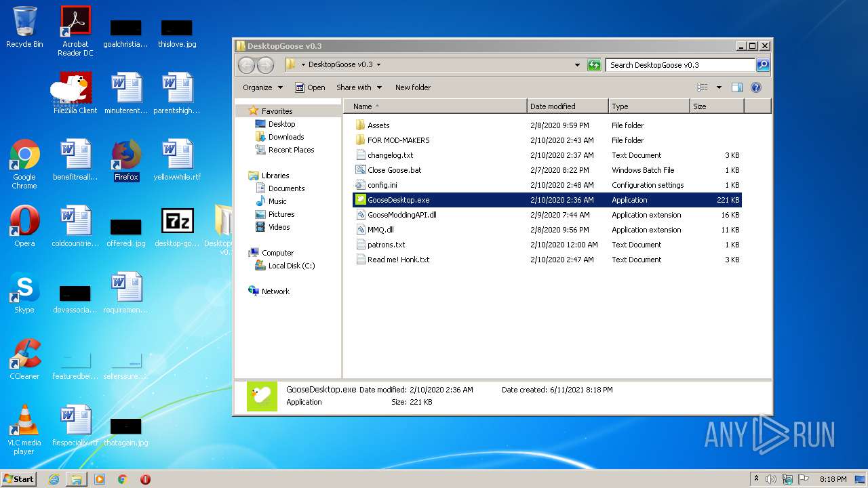
Task: Open the desktop-go 7z archive icon
Action: pos(177,226)
